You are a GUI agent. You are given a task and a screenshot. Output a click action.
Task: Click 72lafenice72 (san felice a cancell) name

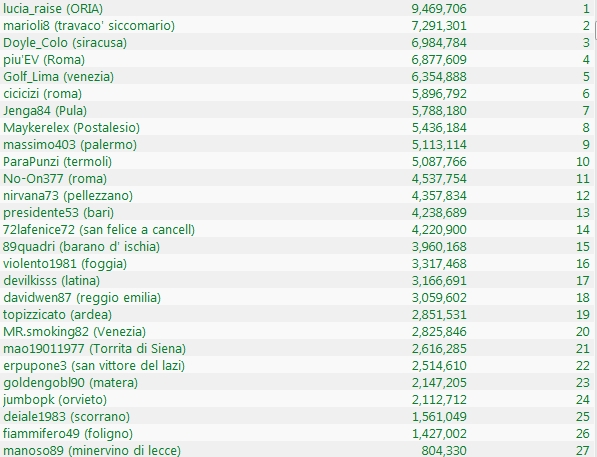coord(99,230)
